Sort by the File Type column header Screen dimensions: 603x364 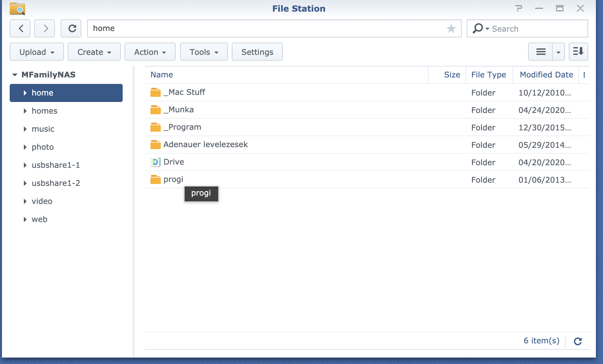(x=489, y=75)
